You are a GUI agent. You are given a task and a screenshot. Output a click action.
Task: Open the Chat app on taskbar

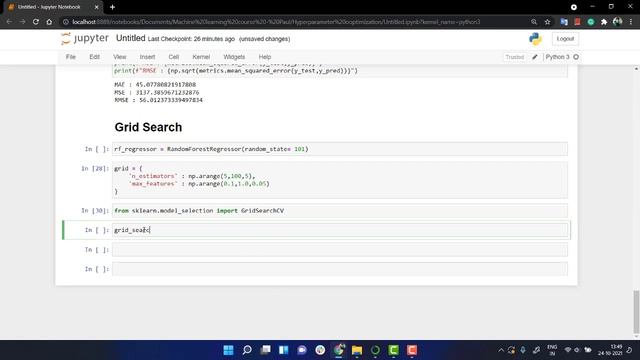(302, 350)
